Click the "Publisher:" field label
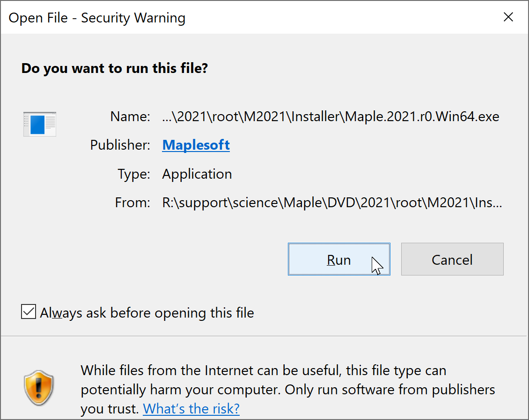Screen dimensions: 529x420 tap(120, 145)
